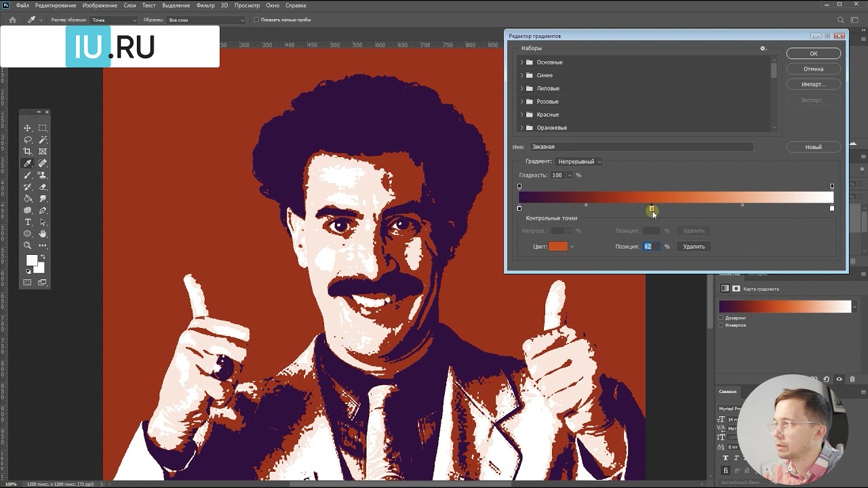Open the Слои menu
The width and height of the screenshot is (868, 488).
130,5
